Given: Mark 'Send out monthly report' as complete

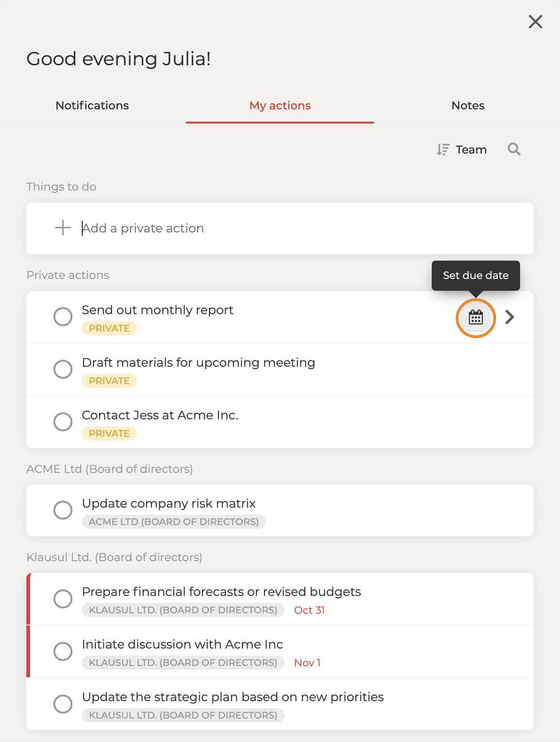Looking at the screenshot, I should click(63, 317).
